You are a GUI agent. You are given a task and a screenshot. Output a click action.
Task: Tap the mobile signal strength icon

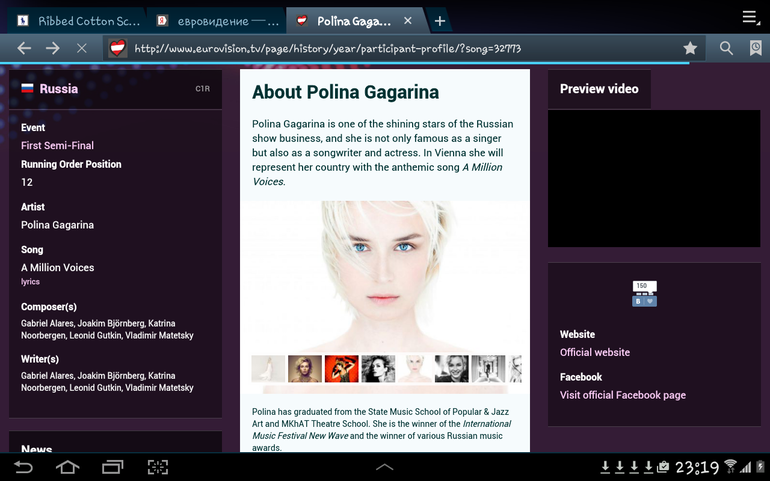pyautogui.click(x=746, y=467)
